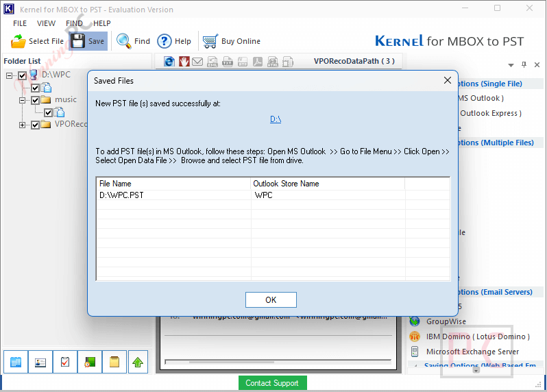
Task: Click the Help question mark icon
Action: [164, 41]
